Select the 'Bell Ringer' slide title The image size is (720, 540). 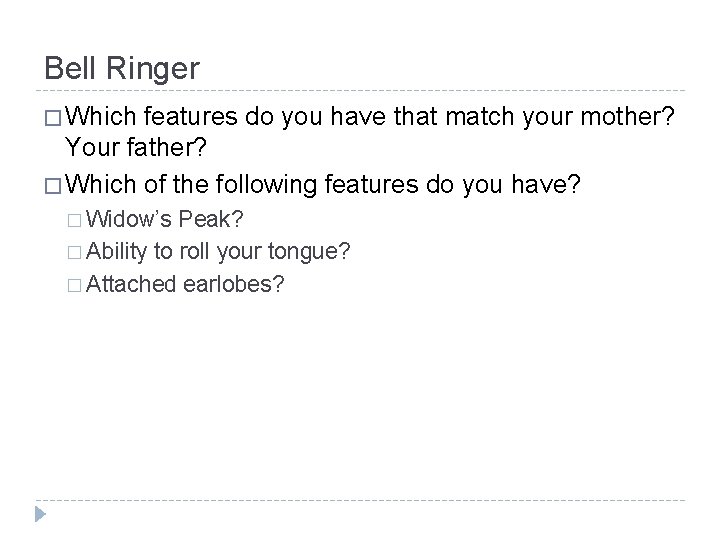pos(122,68)
